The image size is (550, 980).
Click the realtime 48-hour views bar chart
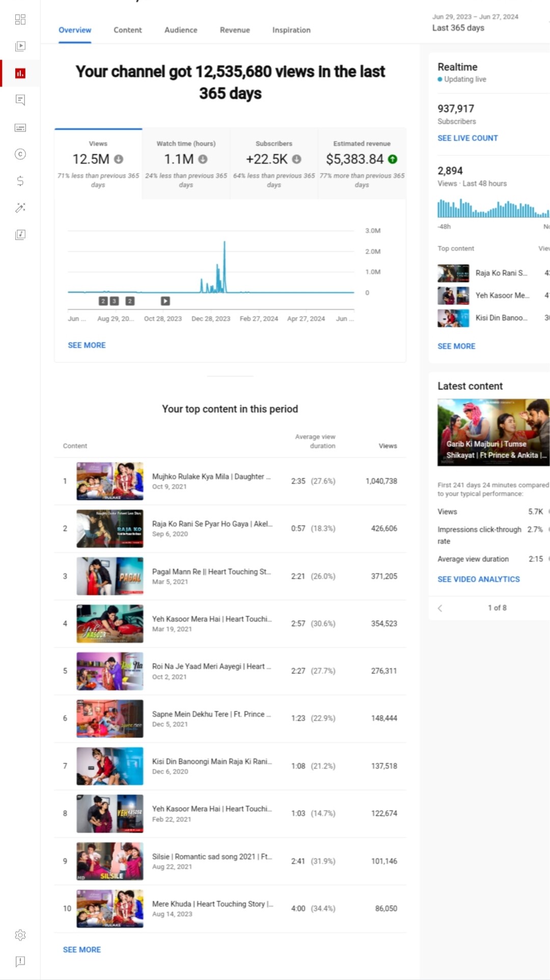(x=493, y=208)
